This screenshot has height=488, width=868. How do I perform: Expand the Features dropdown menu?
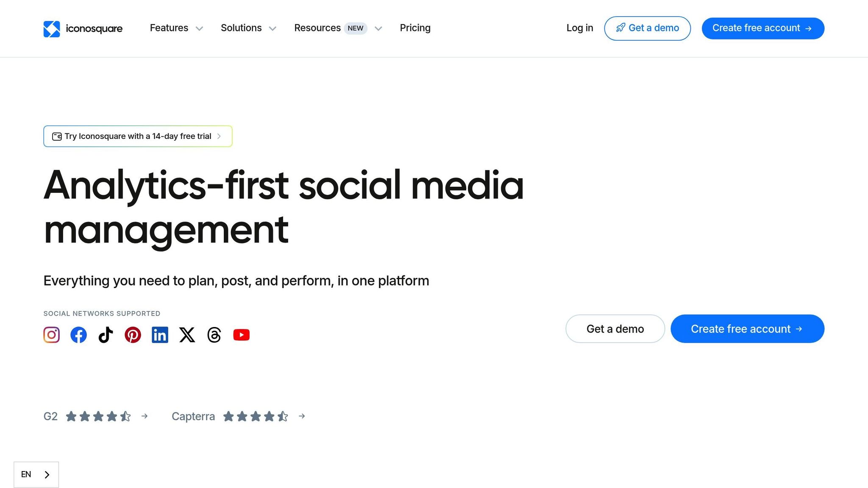pos(176,28)
